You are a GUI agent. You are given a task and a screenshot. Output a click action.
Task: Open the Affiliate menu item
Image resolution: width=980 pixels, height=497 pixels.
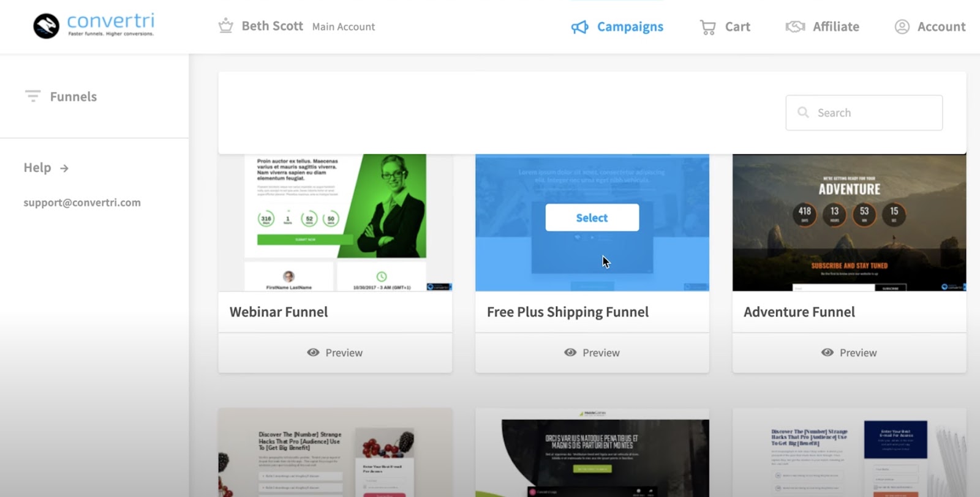point(835,27)
